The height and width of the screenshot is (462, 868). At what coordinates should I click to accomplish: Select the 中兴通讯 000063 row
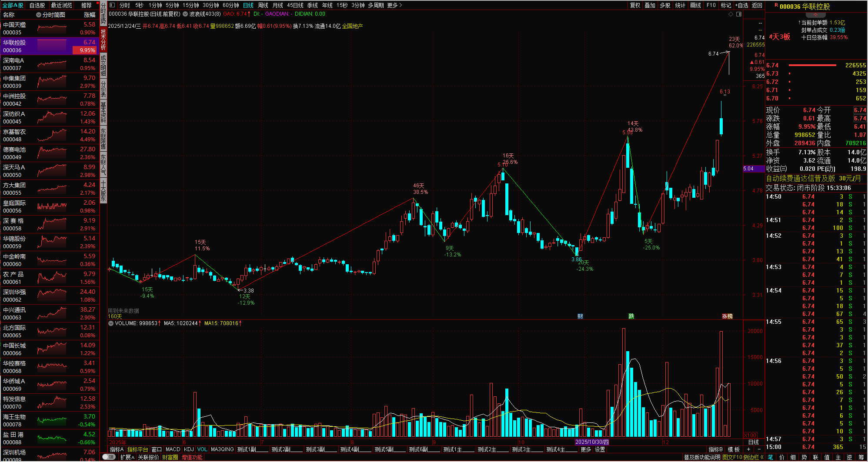coord(50,314)
